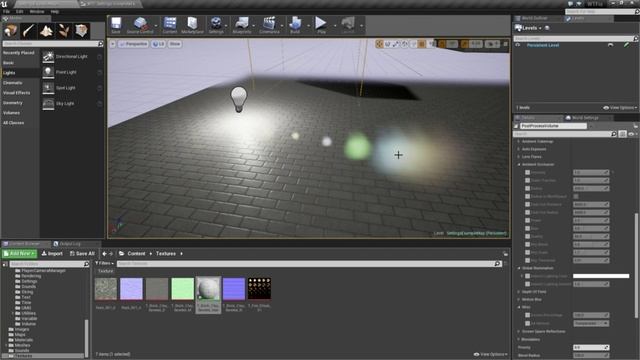Expand the Depth Of Field section

coord(519,292)
